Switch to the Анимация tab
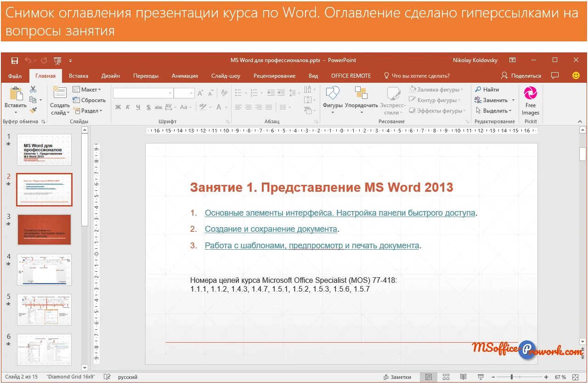This screenshot has width=588, height=384. point(185,76)
